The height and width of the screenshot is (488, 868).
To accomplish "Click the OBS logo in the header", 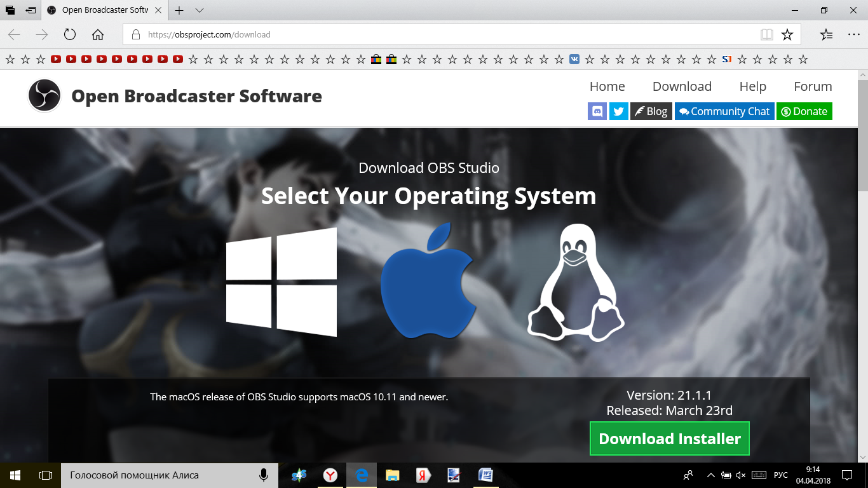I will (x=44, y=96).
